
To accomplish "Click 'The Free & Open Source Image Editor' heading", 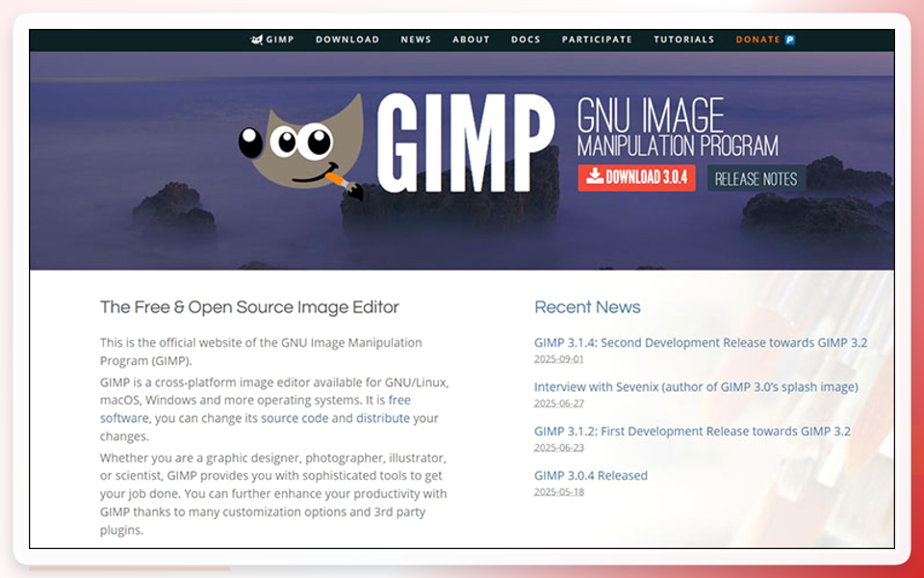I will coord(249,307).
